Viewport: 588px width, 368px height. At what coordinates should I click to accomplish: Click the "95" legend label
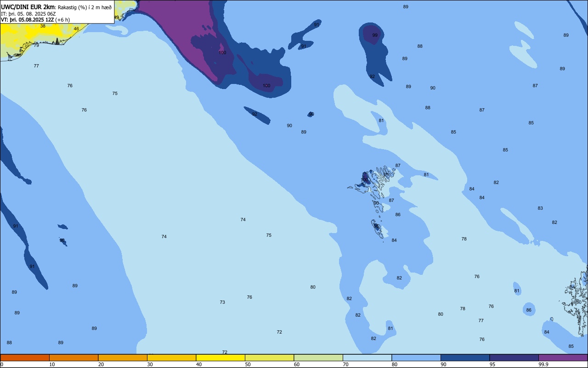[492, 364]
